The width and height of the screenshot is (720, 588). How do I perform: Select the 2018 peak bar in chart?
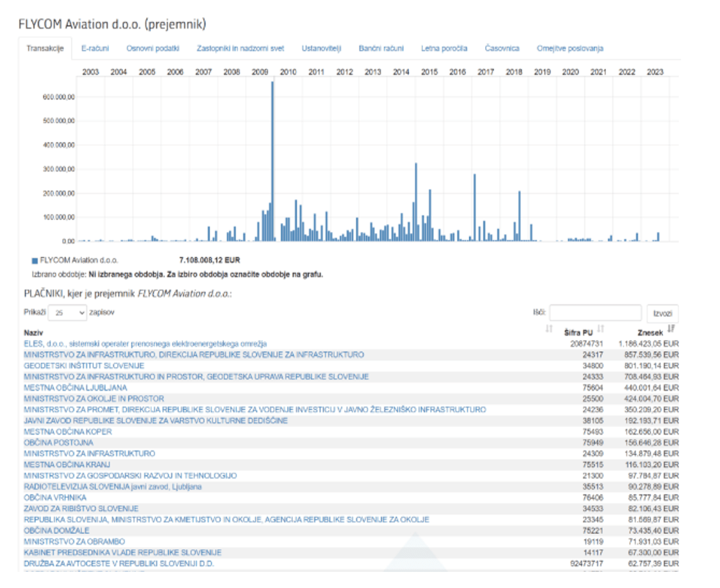pyautogui.click(x=520, y=216)
